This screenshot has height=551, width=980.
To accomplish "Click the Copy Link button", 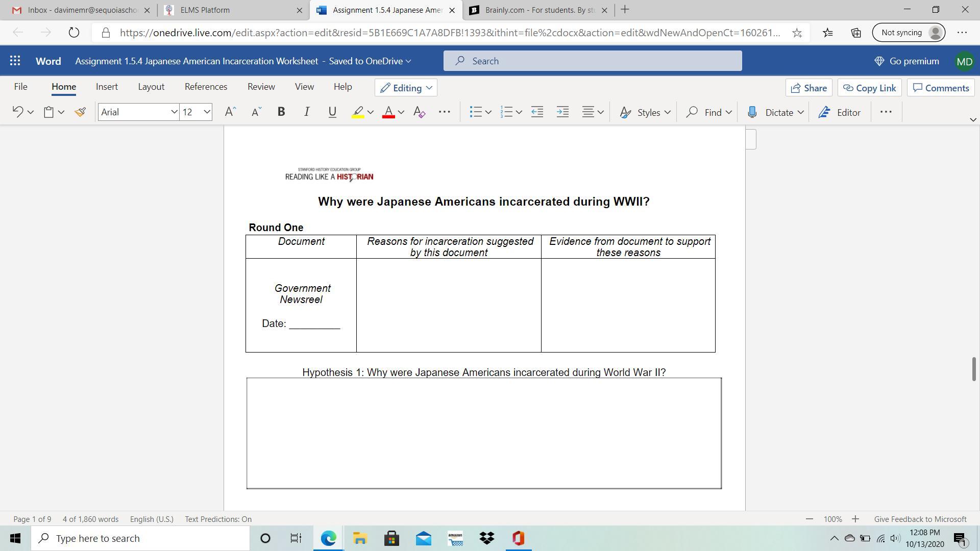I will pos(869,88).
